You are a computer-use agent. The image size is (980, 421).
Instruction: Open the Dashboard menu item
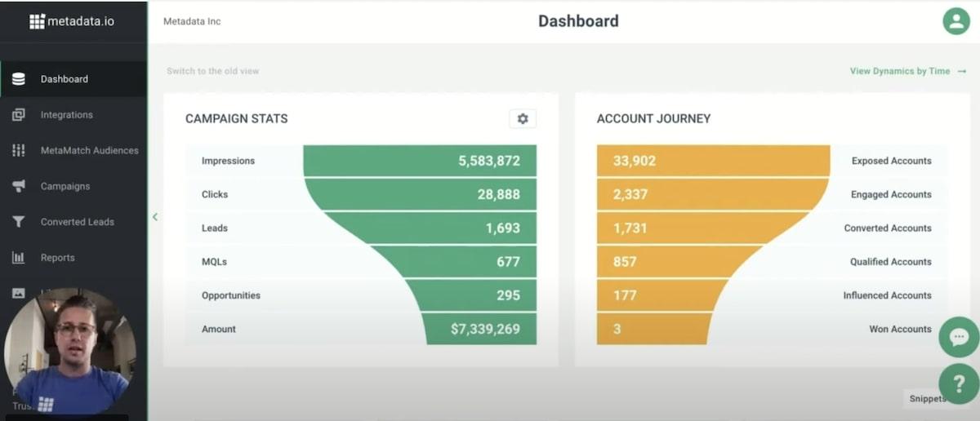click(73, 79)
